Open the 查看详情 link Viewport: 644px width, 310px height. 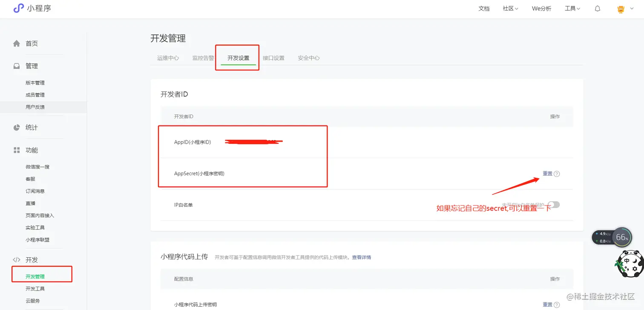(361, 258)
